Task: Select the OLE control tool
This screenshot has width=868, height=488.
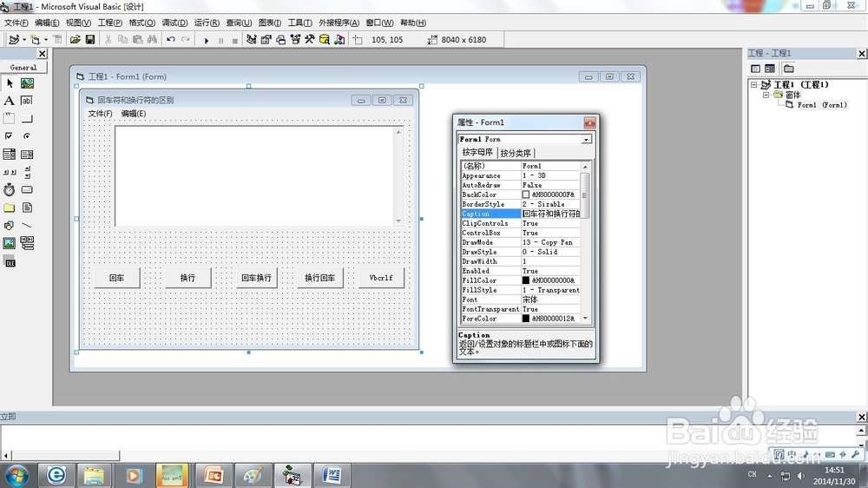Action: point(10,262)
